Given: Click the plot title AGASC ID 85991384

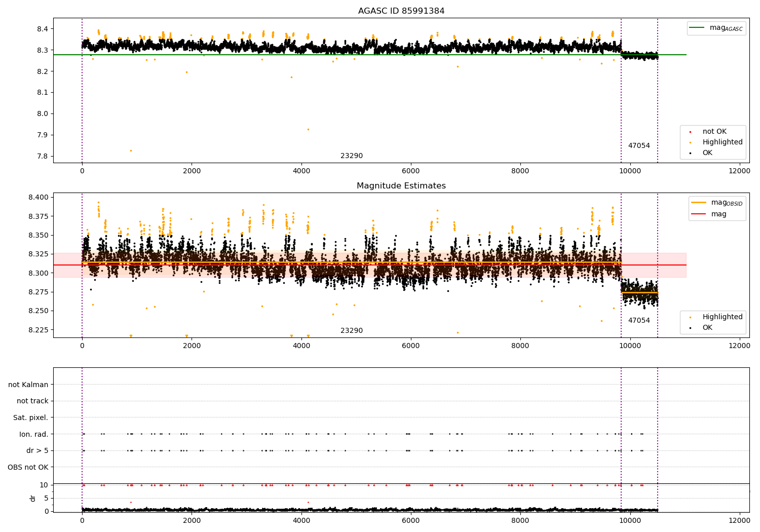Looking at the screenshot, I should pyautogui.click(x=401, y=11).
